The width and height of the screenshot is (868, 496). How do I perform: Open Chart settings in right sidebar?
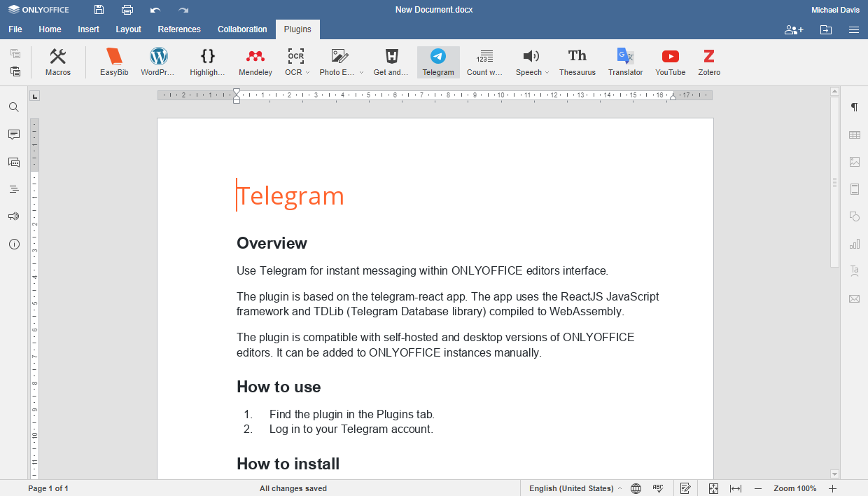tap(854, 244)
